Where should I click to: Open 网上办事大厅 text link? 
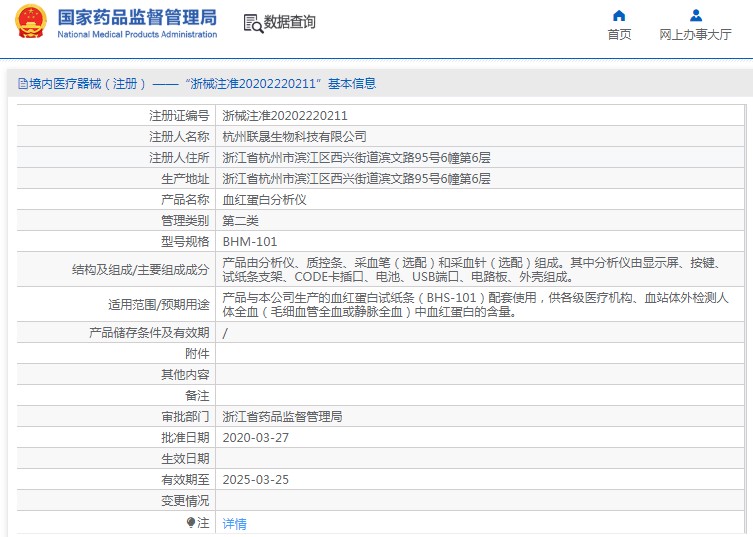695,35
